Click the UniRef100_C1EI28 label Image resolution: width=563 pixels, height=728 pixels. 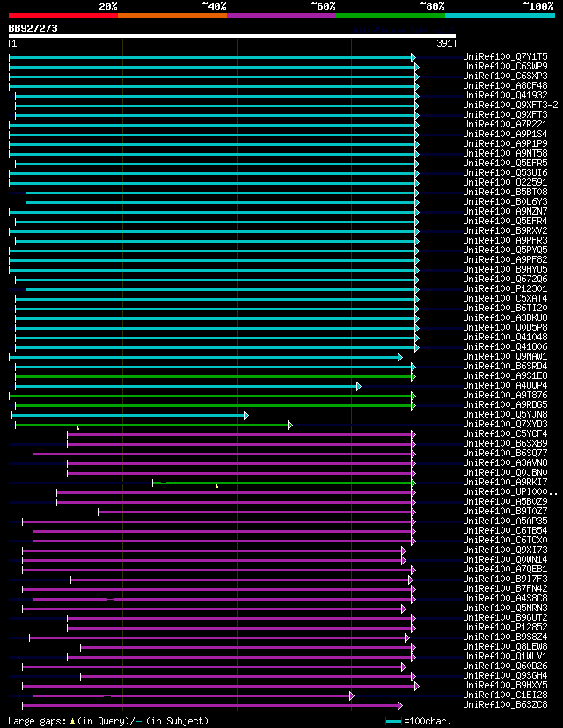(x=505, y=695)
